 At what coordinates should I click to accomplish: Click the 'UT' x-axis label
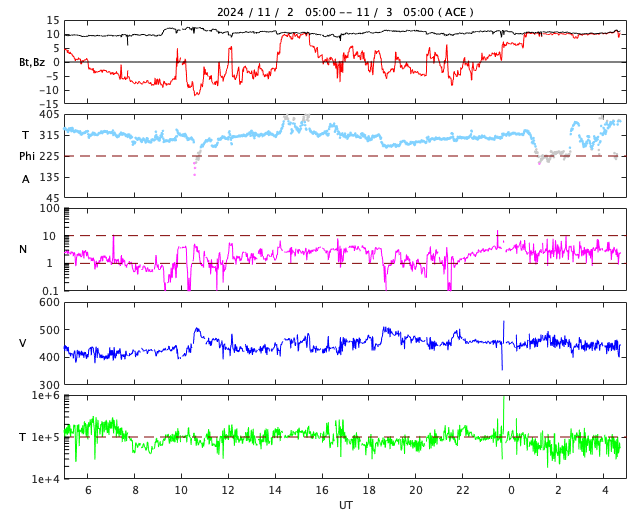[x=345, y=505]
